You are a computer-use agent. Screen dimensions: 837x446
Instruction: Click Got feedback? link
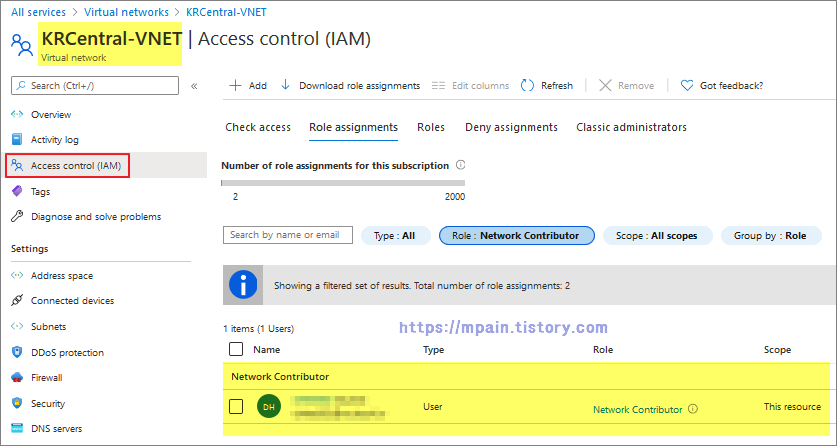[x=722, y=85]
